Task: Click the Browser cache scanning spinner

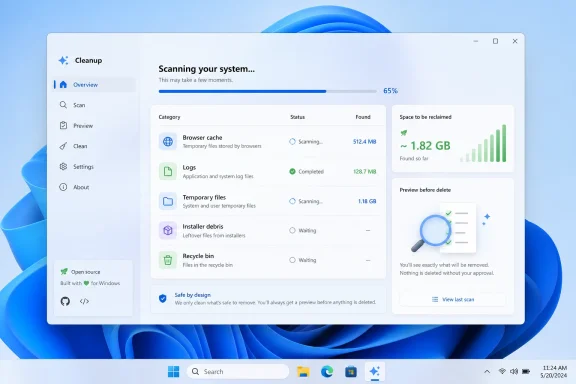Action: click(292, 141)
